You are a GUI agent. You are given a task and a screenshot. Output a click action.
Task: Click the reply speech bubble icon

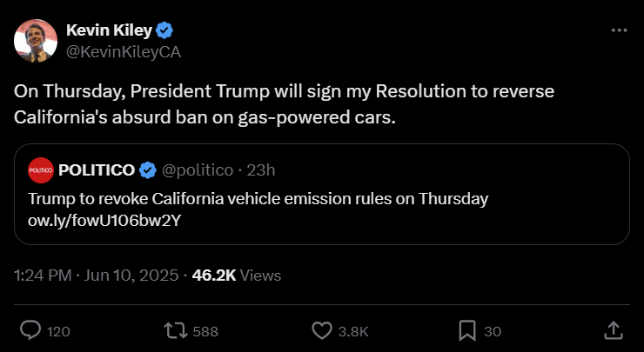[30, 331]
